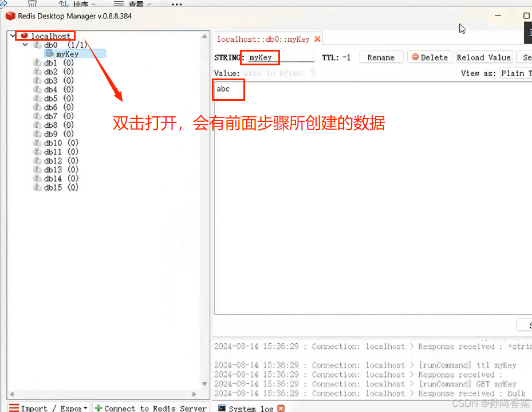Open the more options ellipsis in background window
The width and height of the screenshot is (532, 412).
pyautogui.click(x=177, y=5)
